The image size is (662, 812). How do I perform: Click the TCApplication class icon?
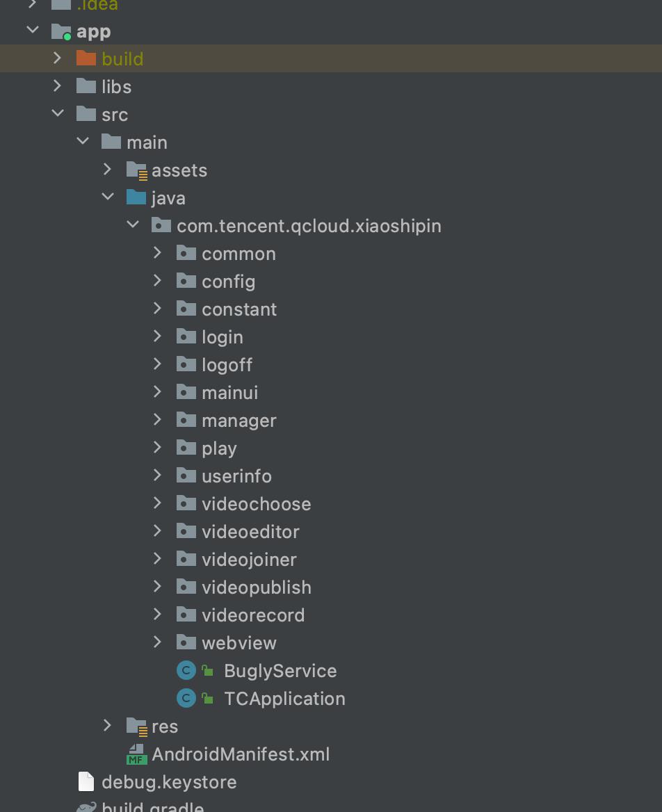pos(186,699)
